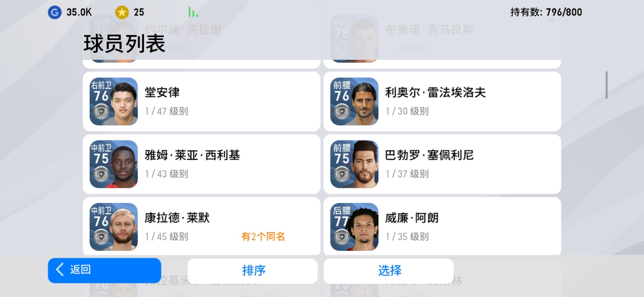
Task: Open 巴勃罗·塞佩利尼 player card portrait
Action: (354, 164)
